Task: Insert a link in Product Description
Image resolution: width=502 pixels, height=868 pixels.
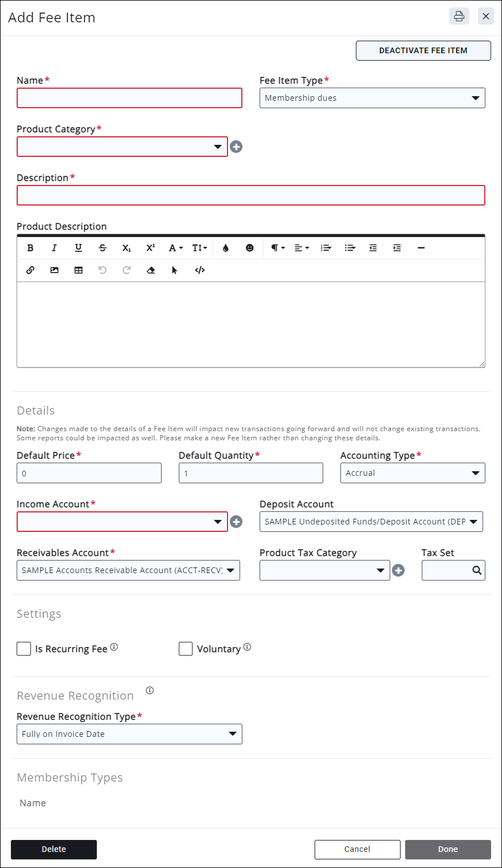Action: coord(30,270)
